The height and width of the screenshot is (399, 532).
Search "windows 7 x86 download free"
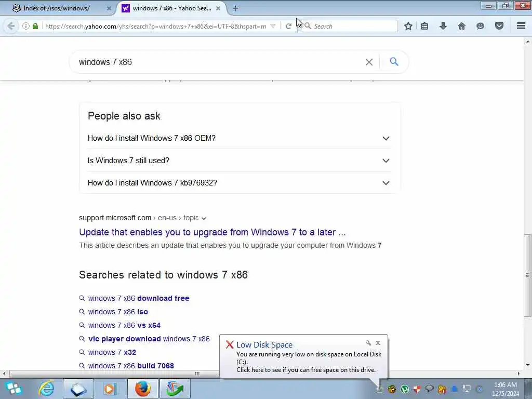(x=139, y=298)
